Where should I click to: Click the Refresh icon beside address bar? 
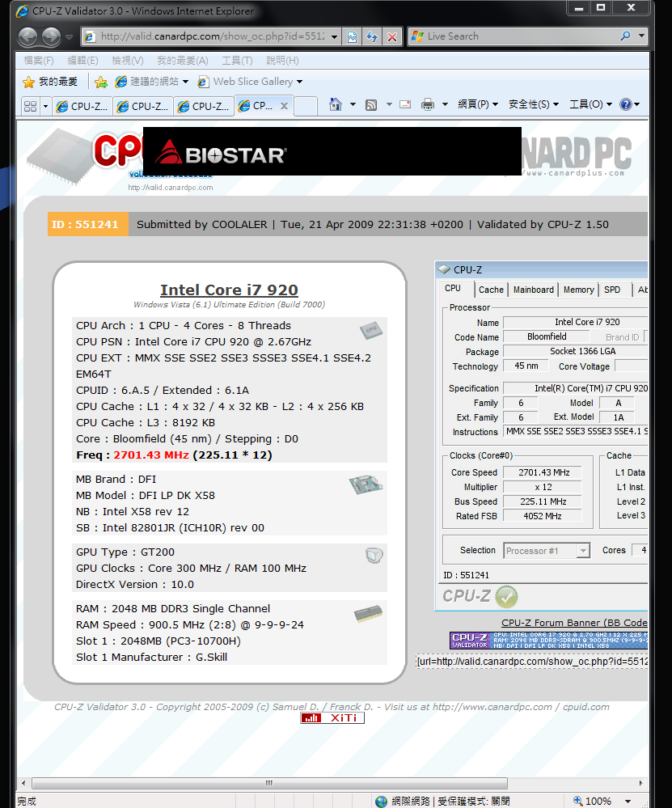(x=372, y=36)
